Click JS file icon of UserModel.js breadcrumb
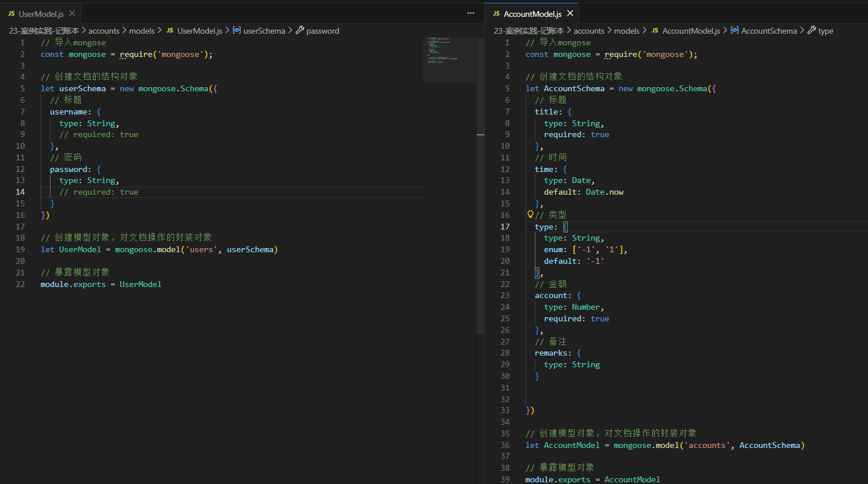The height and width of the screenshot is (484, 868). click(170, 31)
